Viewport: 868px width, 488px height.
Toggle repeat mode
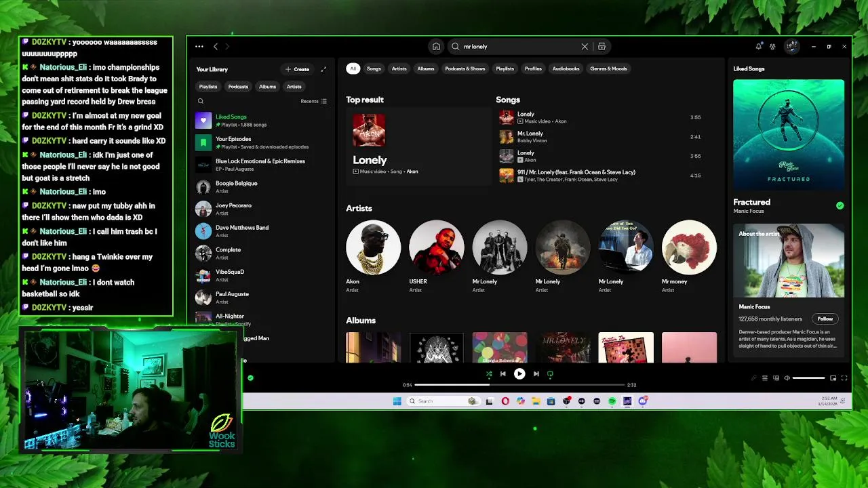click(550, 373)
